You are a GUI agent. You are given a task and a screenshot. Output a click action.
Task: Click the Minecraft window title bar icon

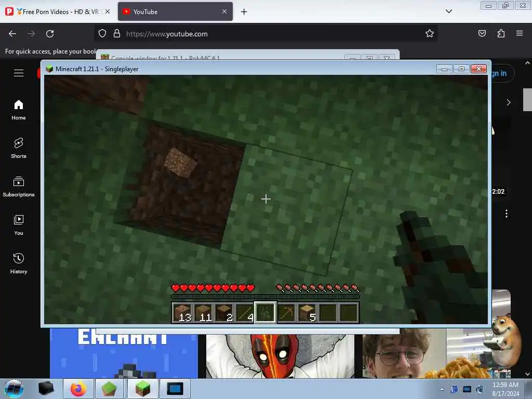[x=49, y=69]
